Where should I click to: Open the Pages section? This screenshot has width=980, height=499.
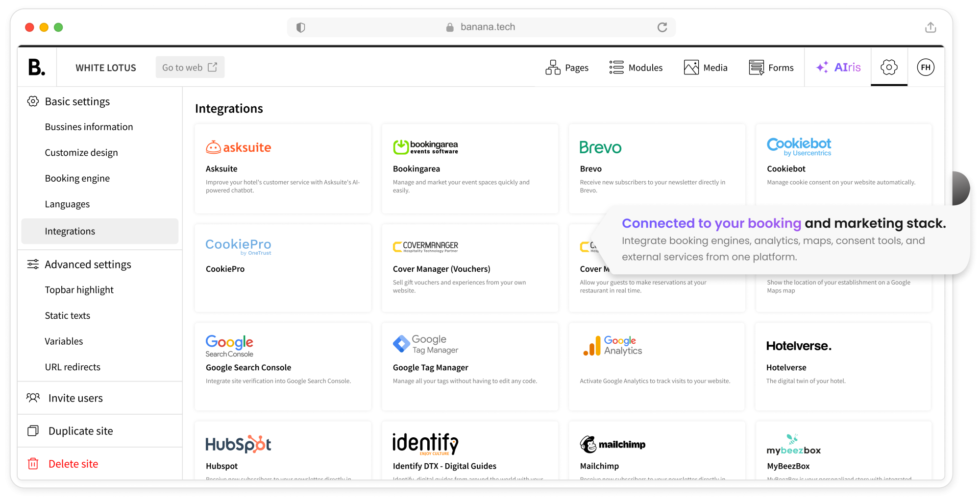[567, 68]
